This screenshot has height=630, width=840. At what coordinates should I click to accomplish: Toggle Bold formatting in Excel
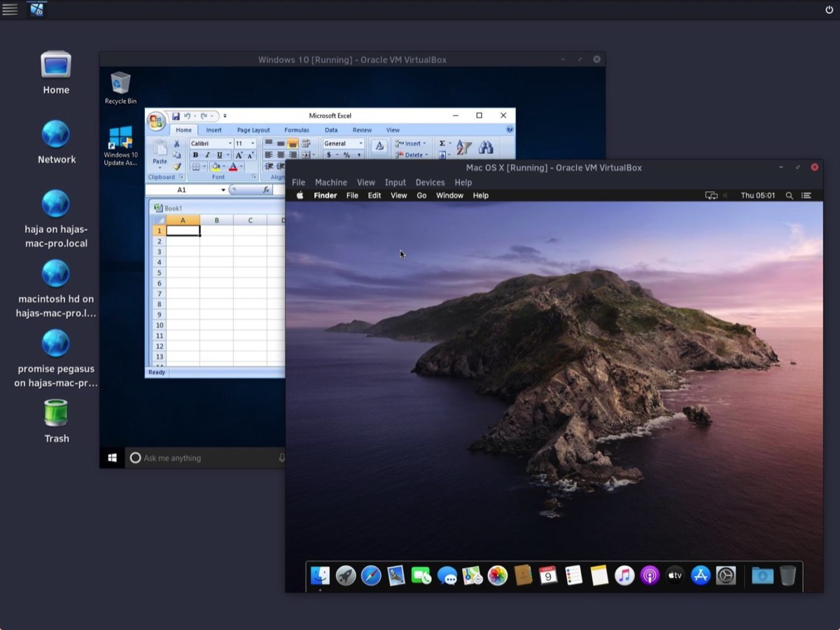pyautogui.click(x=195, y=155)
